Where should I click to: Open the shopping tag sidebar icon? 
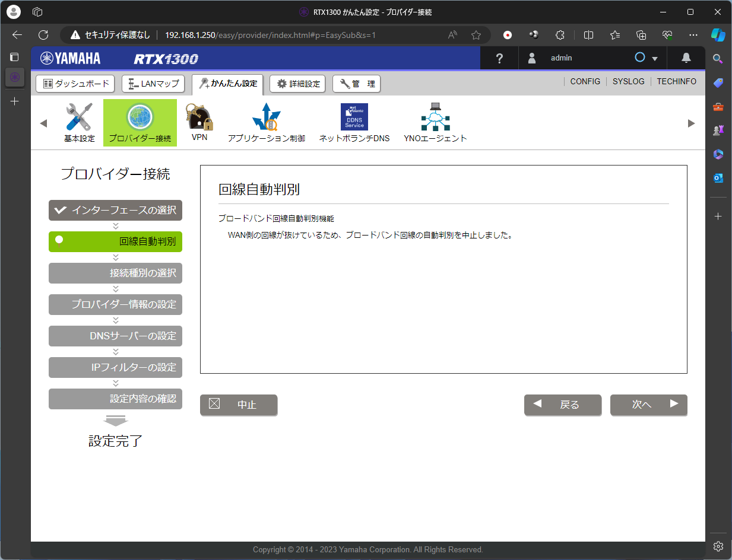coord(718,82)
